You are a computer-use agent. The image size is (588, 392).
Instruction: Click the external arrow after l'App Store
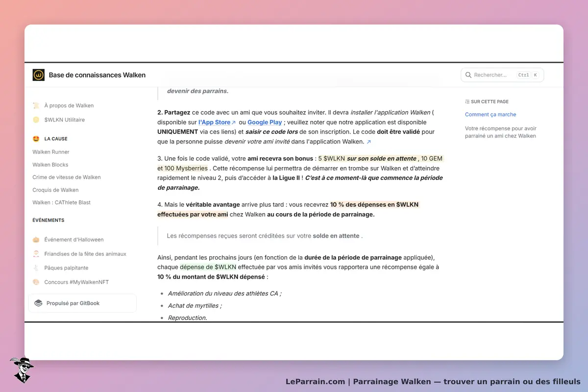[234, 122]
